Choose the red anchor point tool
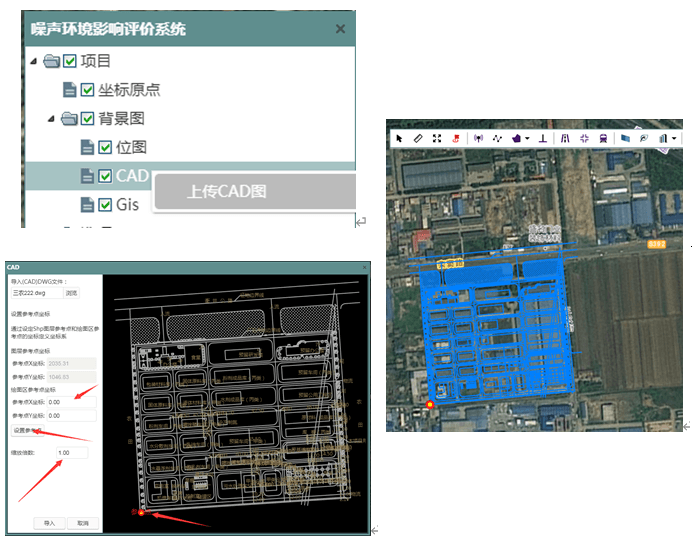The width and height of the screenshot is (697, 545). (x=457, y=138)
